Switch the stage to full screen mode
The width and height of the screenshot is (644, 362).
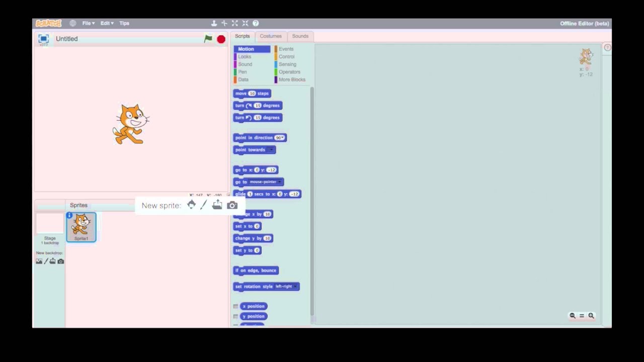coord(43,39)
